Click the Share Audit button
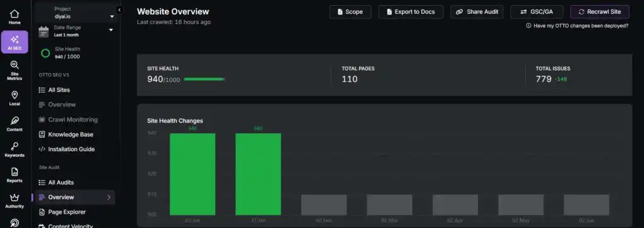The width and height of the screenshot is (644, 228). (477, 12)
